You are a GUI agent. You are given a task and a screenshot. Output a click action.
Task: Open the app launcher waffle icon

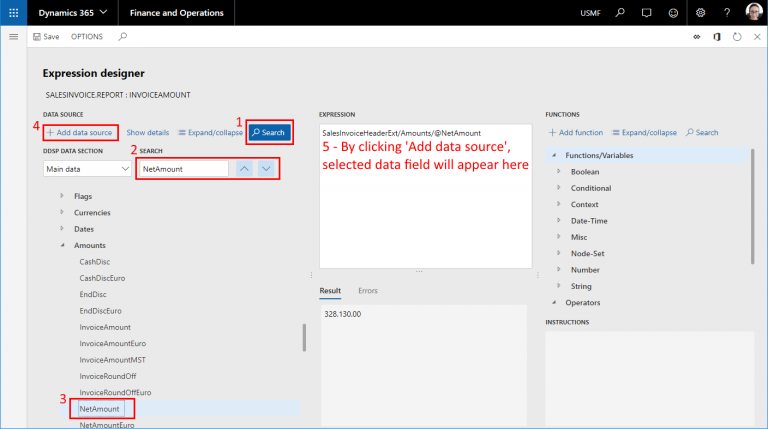click(x=13, y=12)
